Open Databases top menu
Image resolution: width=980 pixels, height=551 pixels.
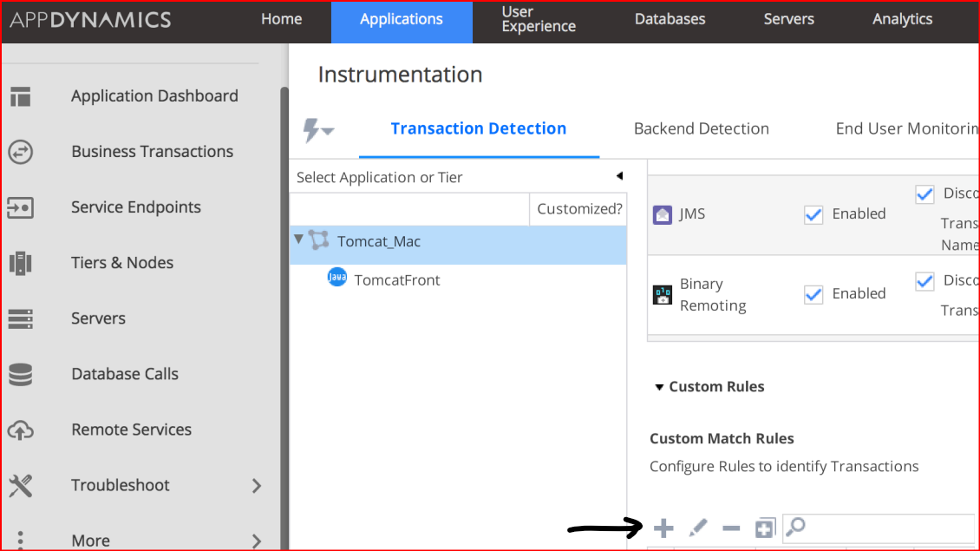[670, 19]
